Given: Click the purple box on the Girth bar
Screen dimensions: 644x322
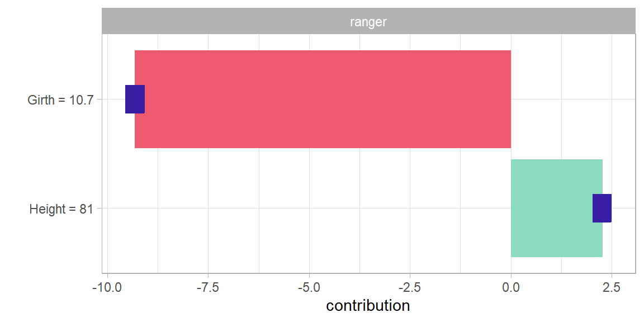Looking at the screenshot, I should (135, 99).
